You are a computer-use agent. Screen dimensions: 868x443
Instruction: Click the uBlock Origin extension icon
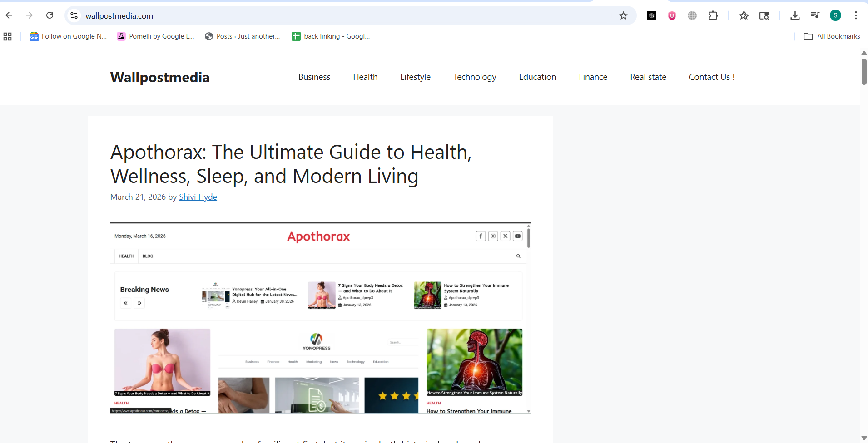point(672,15)
